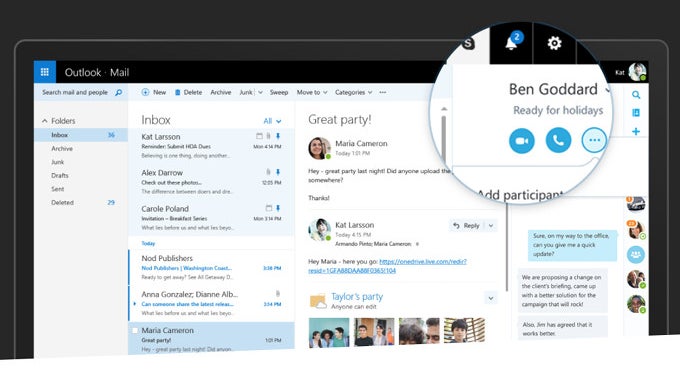Click the Outlook Mail title

97,72
